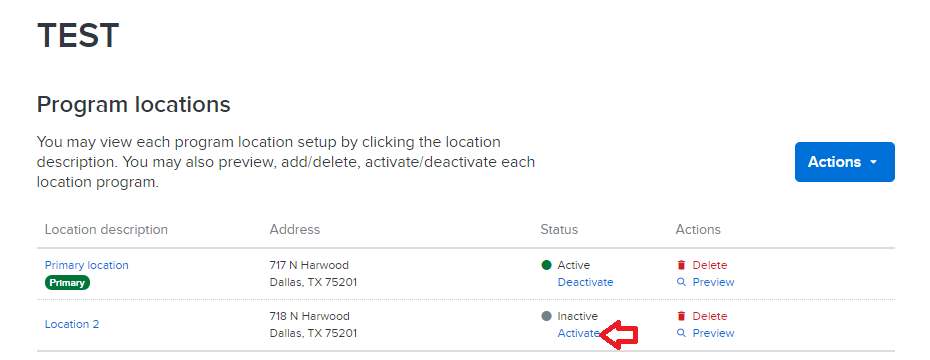Viewport: 930px width, 360px height.
Task: Click the Status column header
Action: (559, 230)
